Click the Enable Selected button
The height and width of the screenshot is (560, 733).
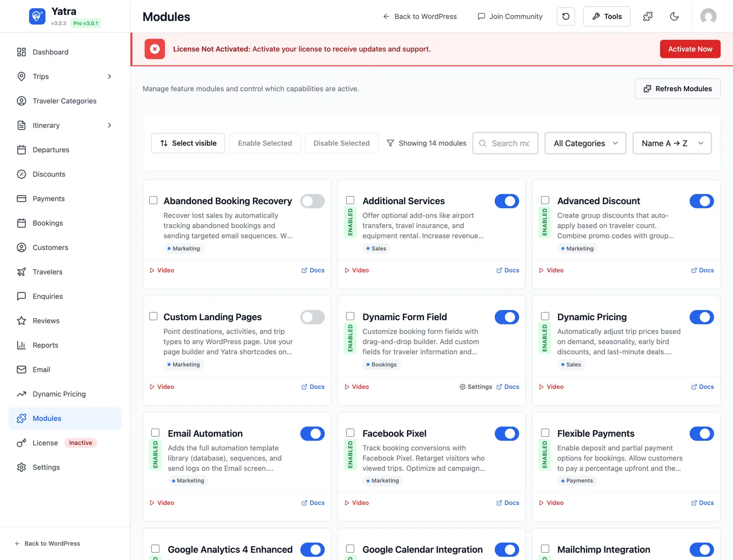point(265,143)
